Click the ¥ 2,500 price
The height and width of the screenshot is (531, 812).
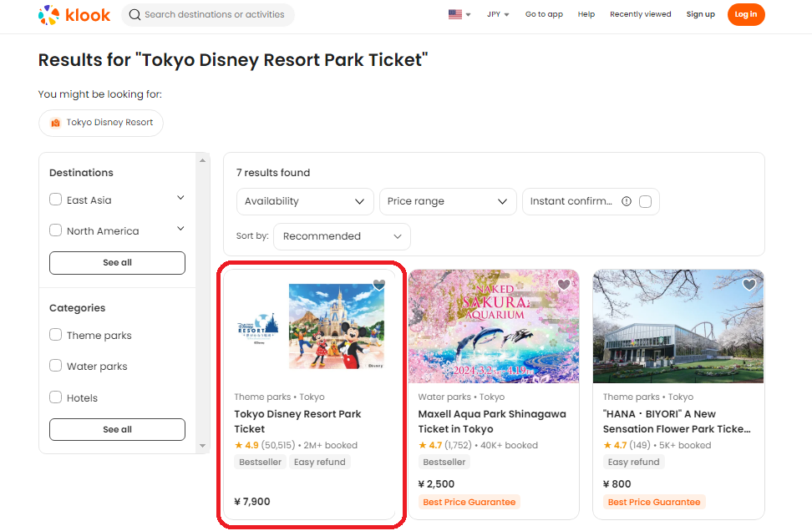coord(436,484)
